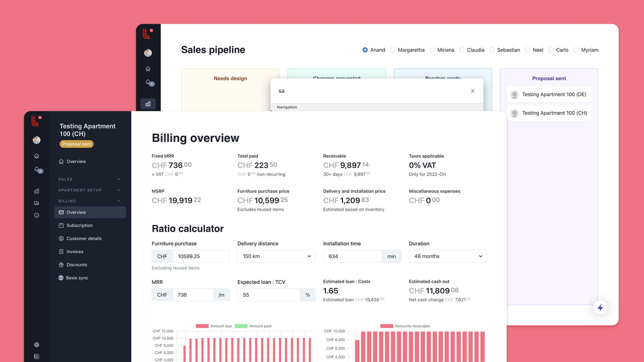Click the Slack icon at sidebar bottom
This screenshot has height=362, width=644.
(x=37, y=345)
